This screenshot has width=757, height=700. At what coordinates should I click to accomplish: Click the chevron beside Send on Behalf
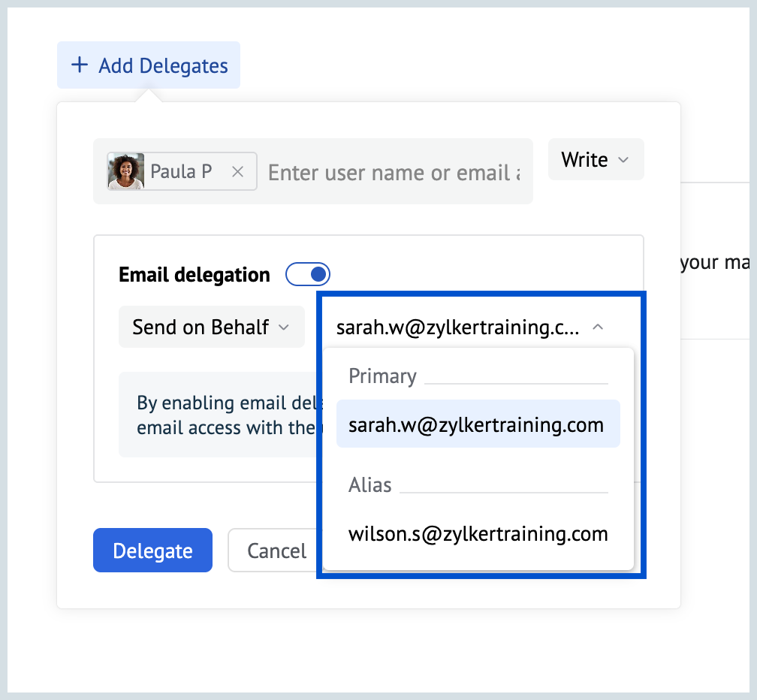(x=285, y=327)
